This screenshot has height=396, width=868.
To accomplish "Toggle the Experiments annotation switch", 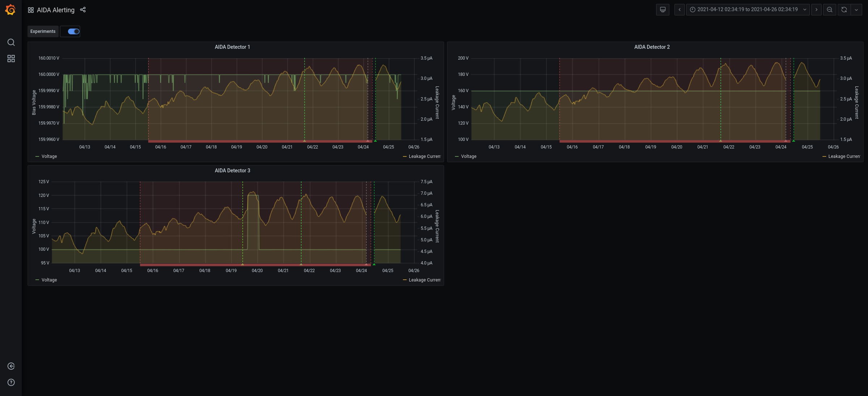I will click(x=73, y=31).
